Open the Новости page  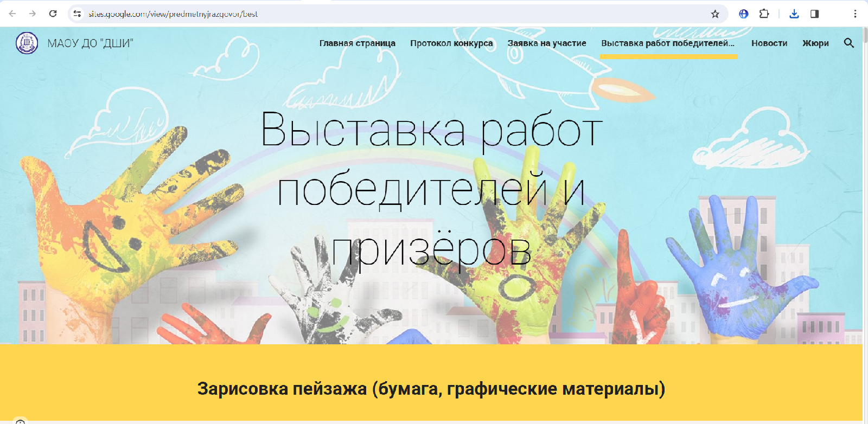(x=769, y=43)
